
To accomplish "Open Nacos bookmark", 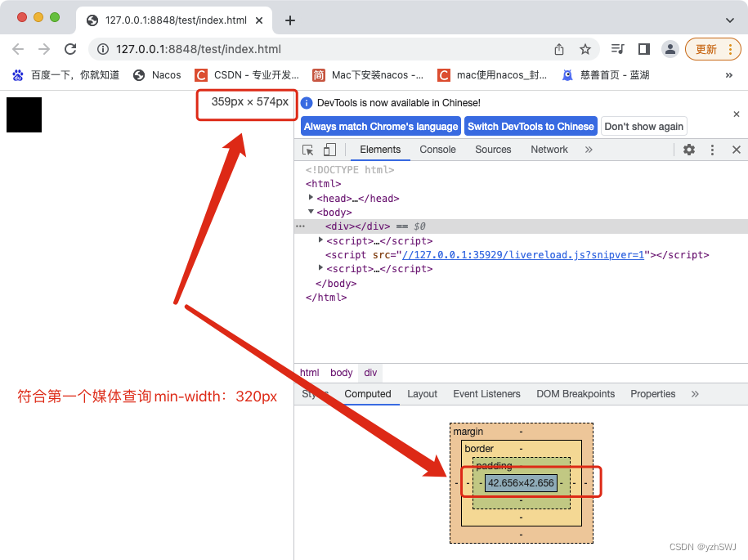I will (x=158, y=75).
